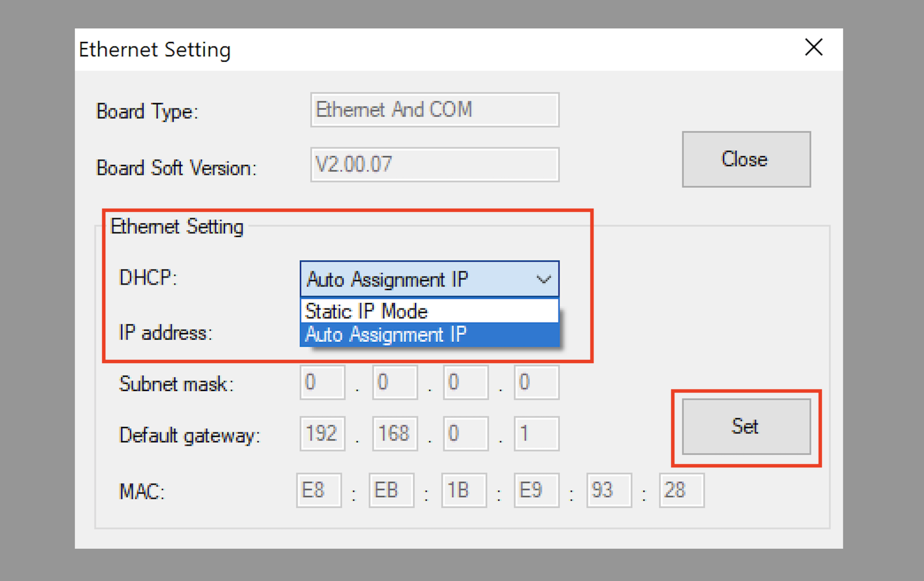Click the MAC field containing 28
Image resolution: width=924 pixels, height=581 pixels.
pos(681,490)
